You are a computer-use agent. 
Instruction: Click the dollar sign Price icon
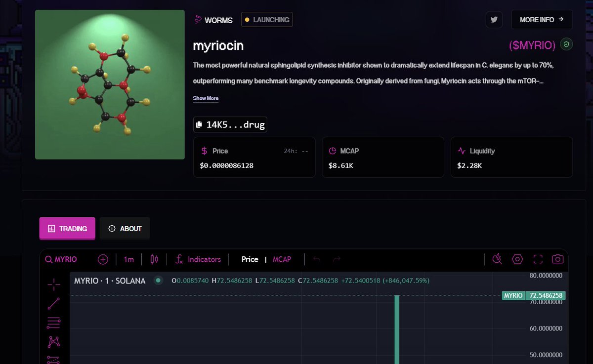click(205, 151)
